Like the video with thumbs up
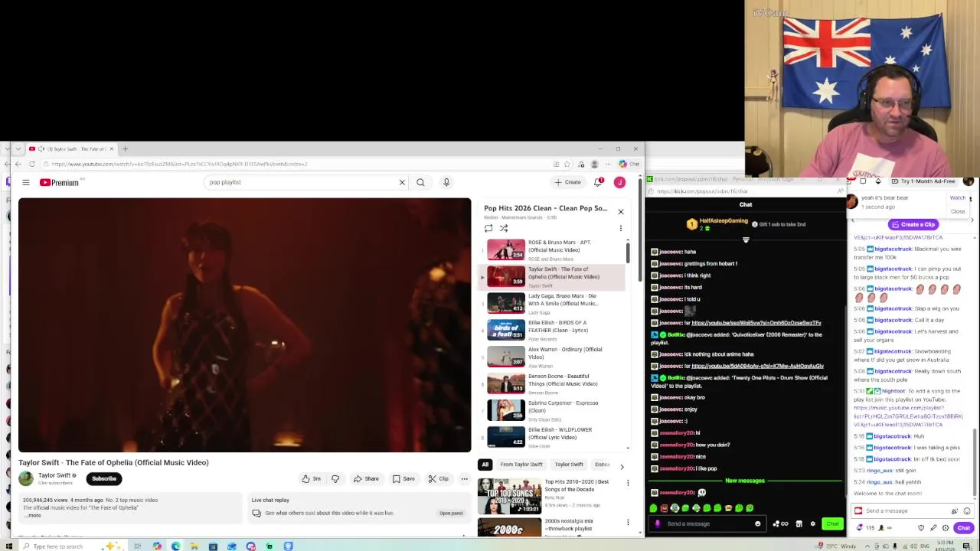Image resolution: width=980 pixels, height=551 pixels. [x=311, y=479]
